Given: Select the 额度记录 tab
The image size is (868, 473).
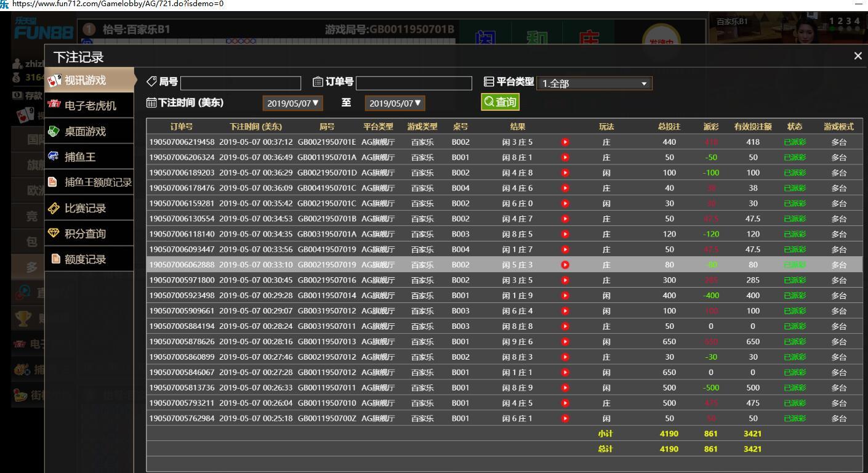Looking at the screenshot, I should click(89, 259).
